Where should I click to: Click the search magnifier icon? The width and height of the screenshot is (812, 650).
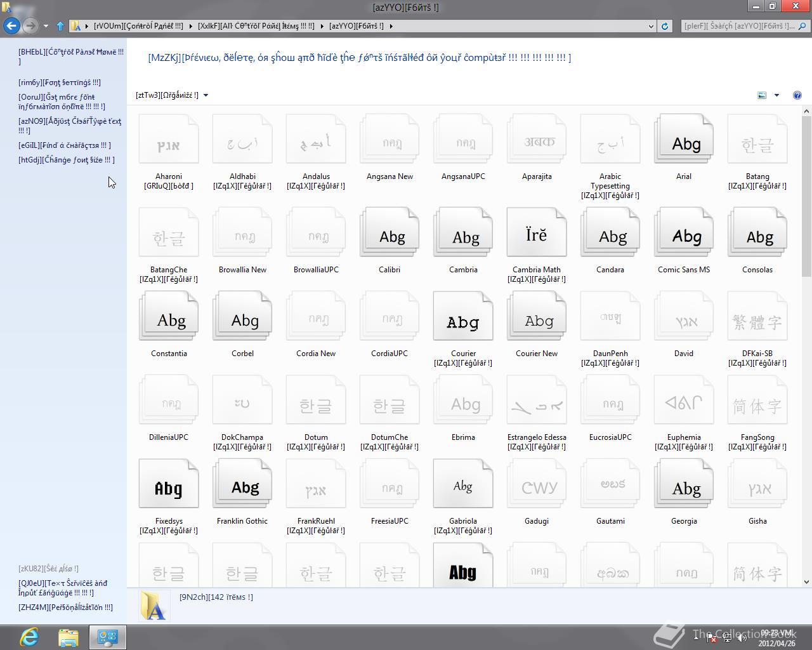801,26
